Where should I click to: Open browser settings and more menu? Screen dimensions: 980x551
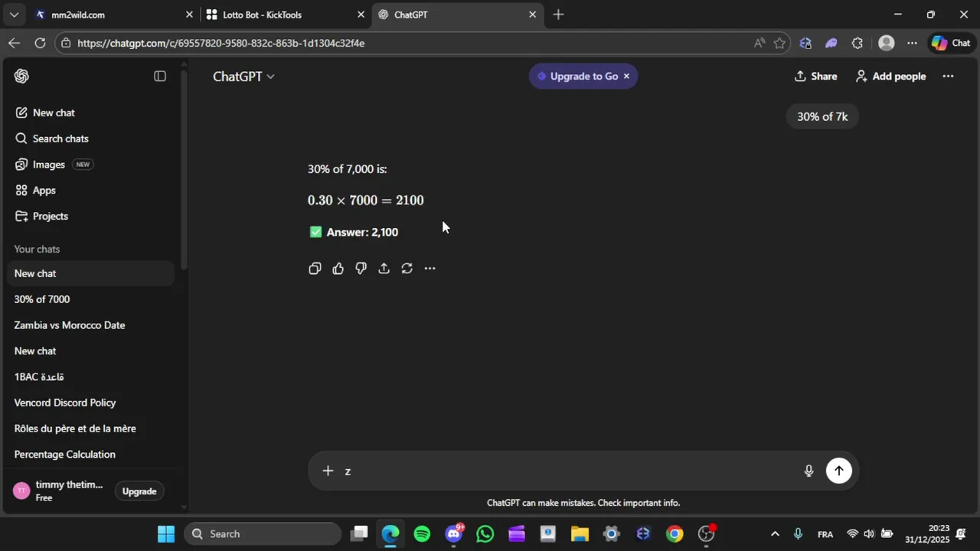[x=912, y=43]
